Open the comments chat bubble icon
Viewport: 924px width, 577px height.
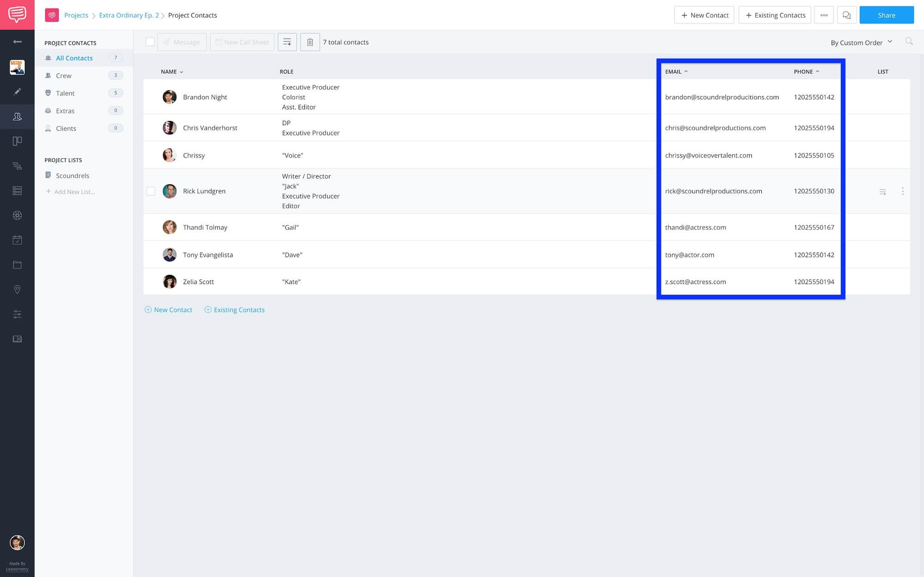click(x=846, y=15)
